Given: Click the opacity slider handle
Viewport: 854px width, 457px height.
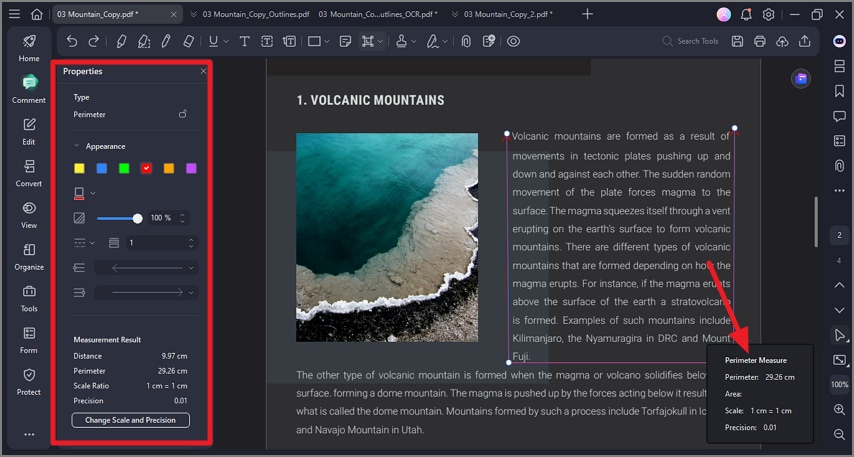Looking at the screenshot, I should (x=137, y=218).
